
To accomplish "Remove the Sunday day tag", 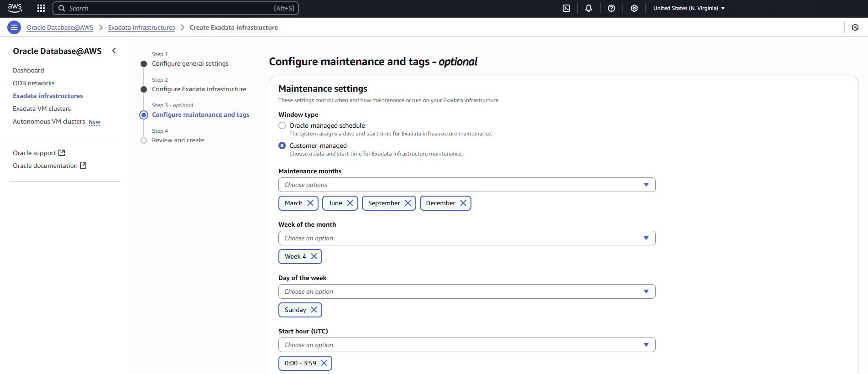I will pyautogui.click(x=314, y=310).
